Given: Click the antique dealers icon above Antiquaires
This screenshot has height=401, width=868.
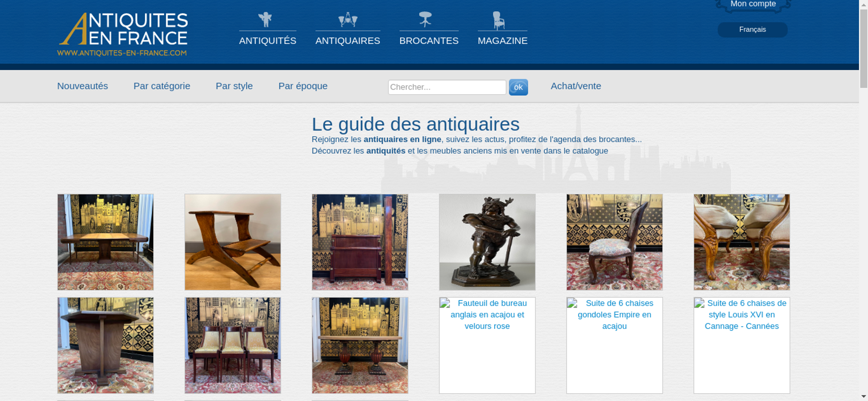Looking at the screenshot, I should [348, 20].
